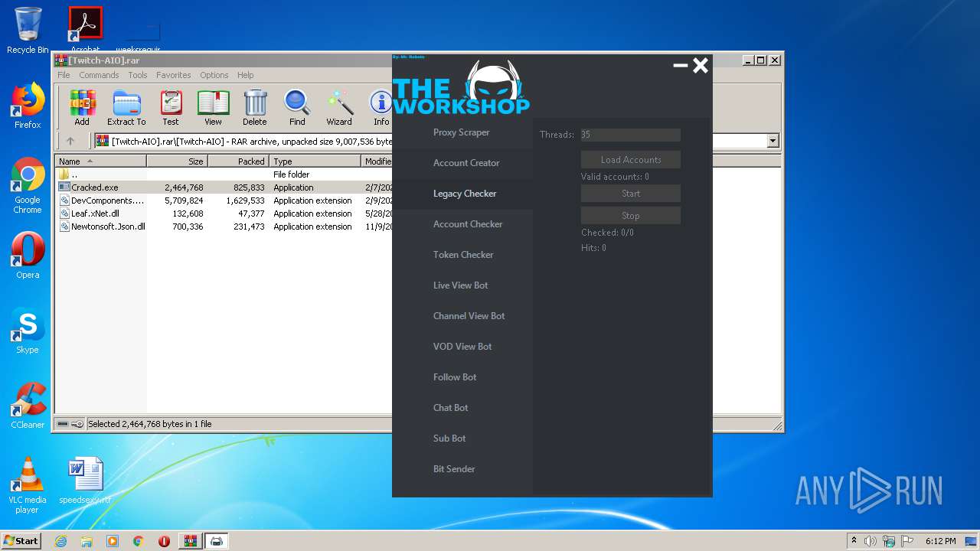Switch to WinRAR taskbar button
980x551 pixels.
(x=190, y=541)
